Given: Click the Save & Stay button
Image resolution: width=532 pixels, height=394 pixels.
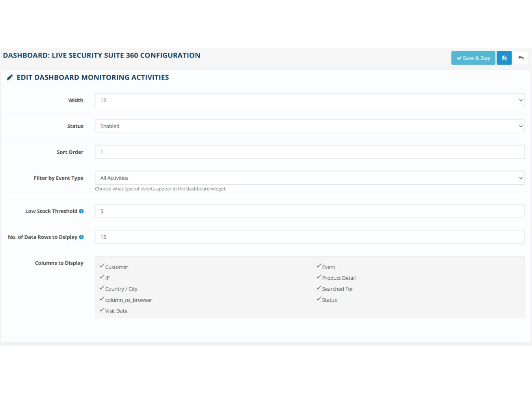Looking at the screenshot, I should pos(473,58).
